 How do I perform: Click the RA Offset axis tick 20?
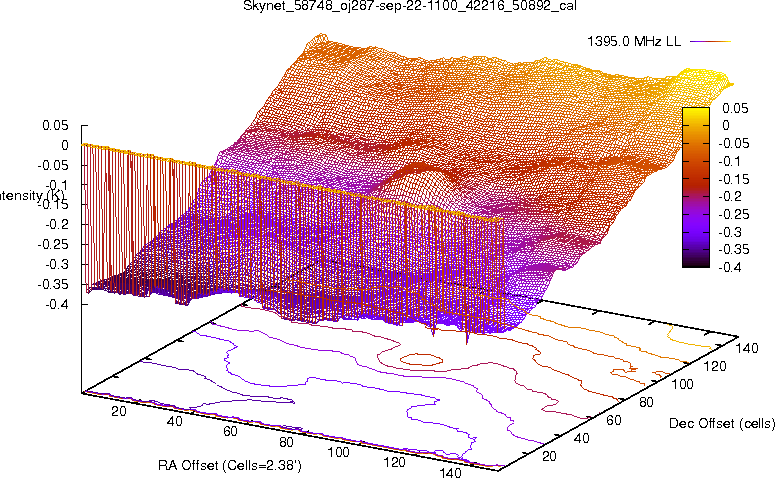tap(119, 411)
